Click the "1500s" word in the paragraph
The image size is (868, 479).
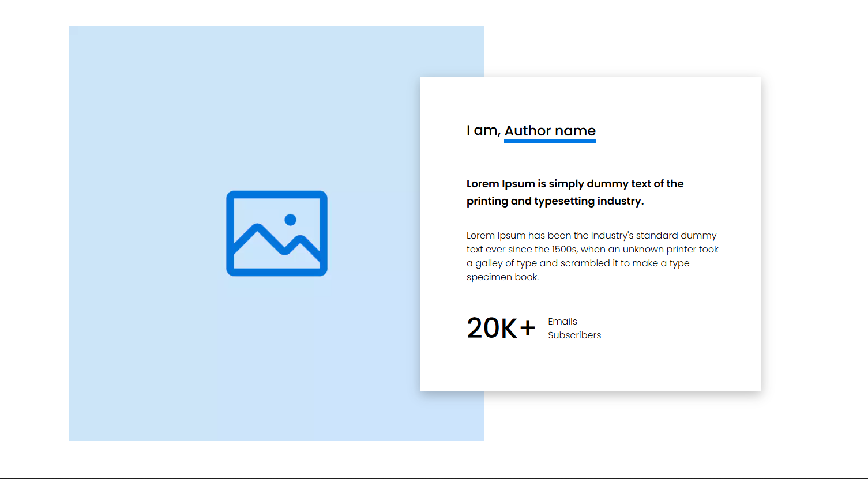tap(564, 249)
